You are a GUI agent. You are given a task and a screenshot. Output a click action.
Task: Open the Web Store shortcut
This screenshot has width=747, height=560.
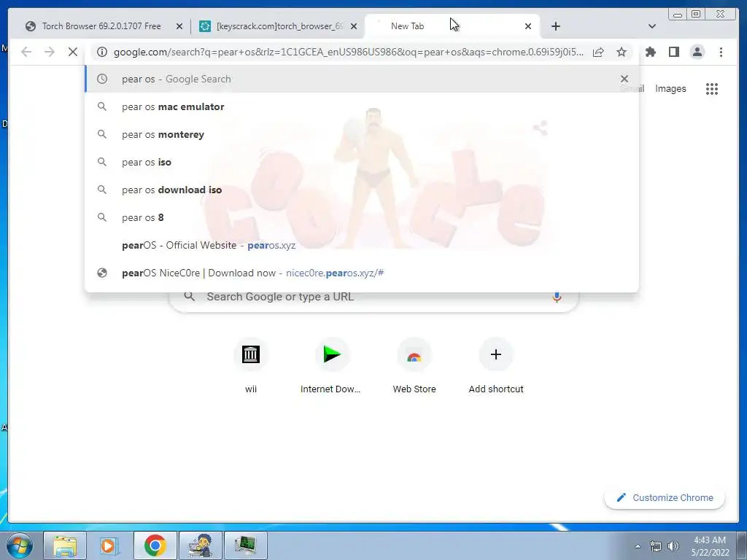[414, 366]
